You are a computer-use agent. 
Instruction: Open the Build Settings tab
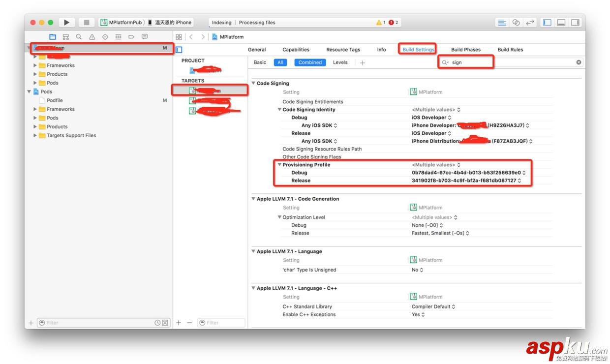(418, 50)
